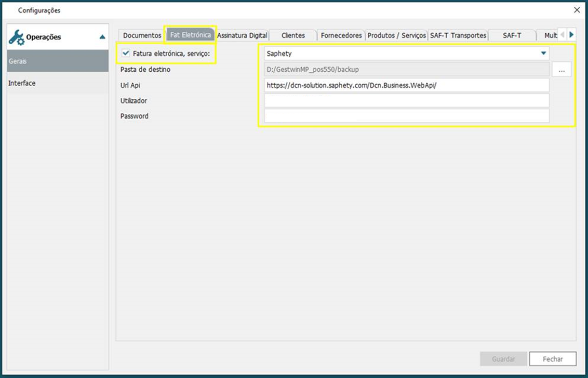This screenshot has width=588, height=378.
Task: Switch to the Documentos tab
Action: (x=142, y=35)
